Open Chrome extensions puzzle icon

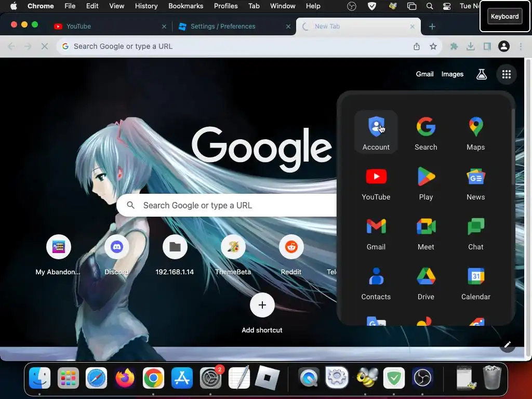(x=454, y=46)
